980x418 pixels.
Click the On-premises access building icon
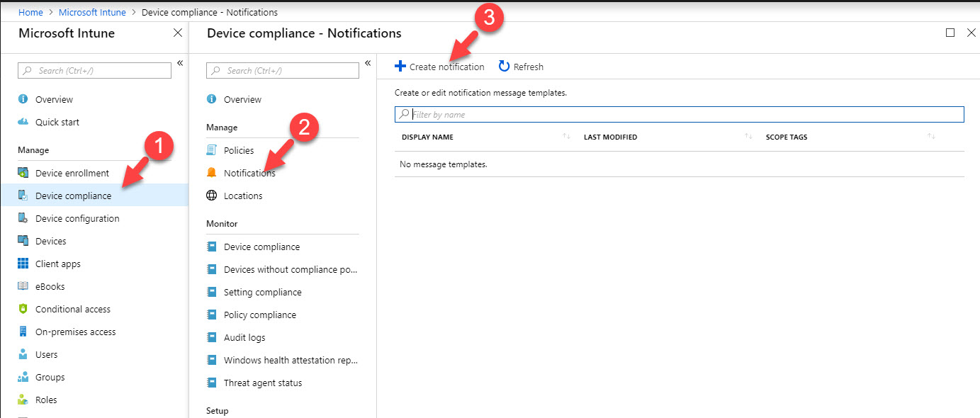click(23, 332)
